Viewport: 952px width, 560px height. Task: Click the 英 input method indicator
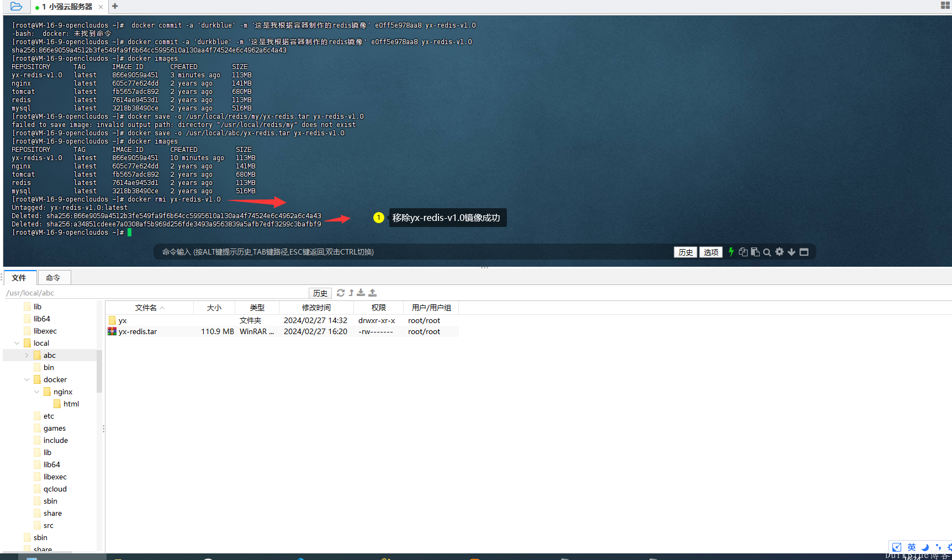pyautogui.click(x=911, y=547)
